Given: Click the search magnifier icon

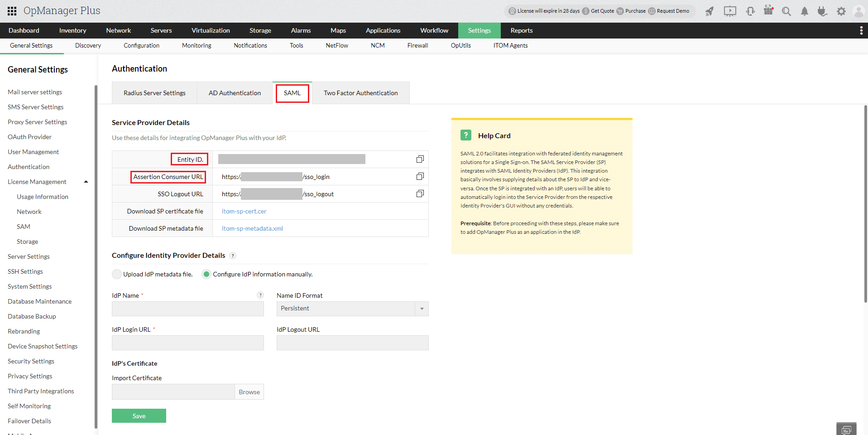Looking at the screenshot, I should (x=786, y=11).
